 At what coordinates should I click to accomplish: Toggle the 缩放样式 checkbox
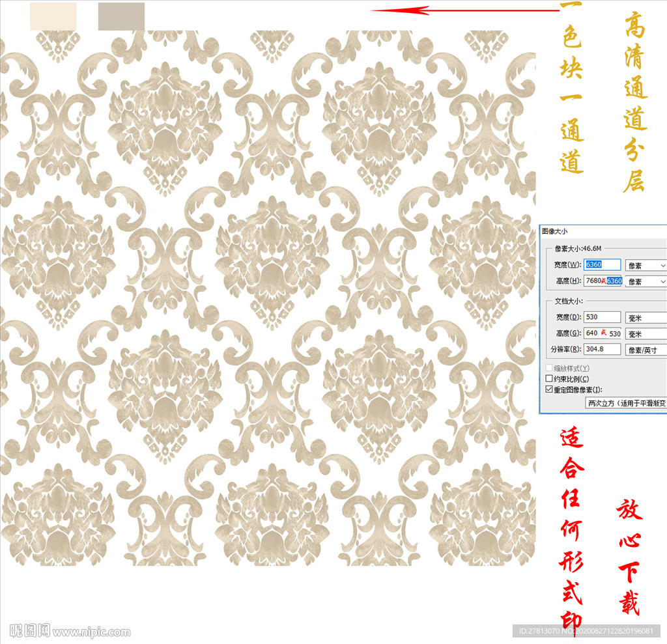[549, 368]
